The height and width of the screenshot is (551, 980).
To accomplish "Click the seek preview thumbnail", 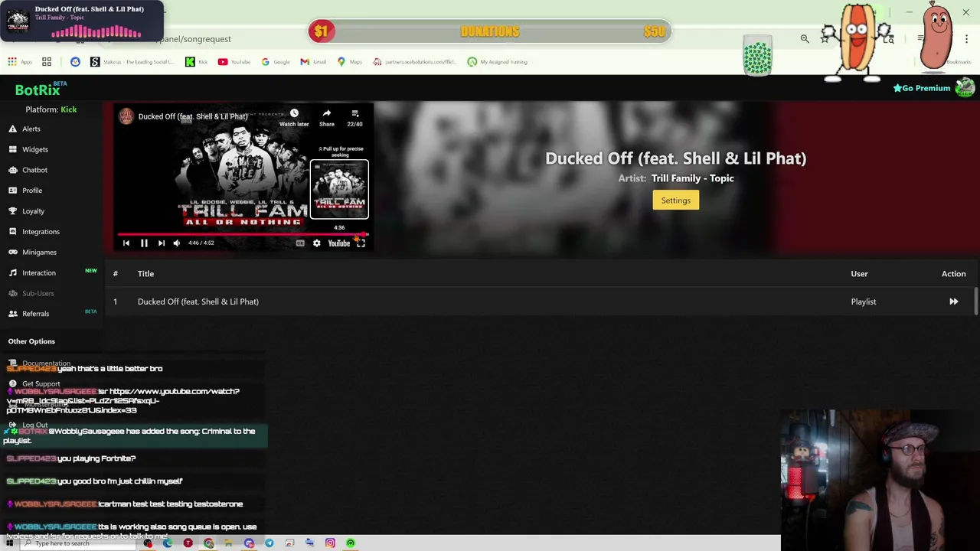I will [x=339, y=190].
